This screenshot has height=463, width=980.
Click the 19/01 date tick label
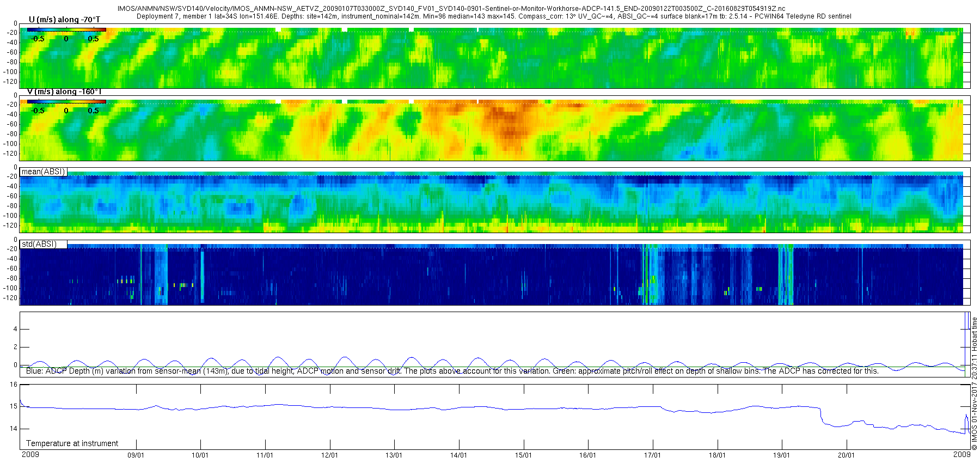coord(781,455)
